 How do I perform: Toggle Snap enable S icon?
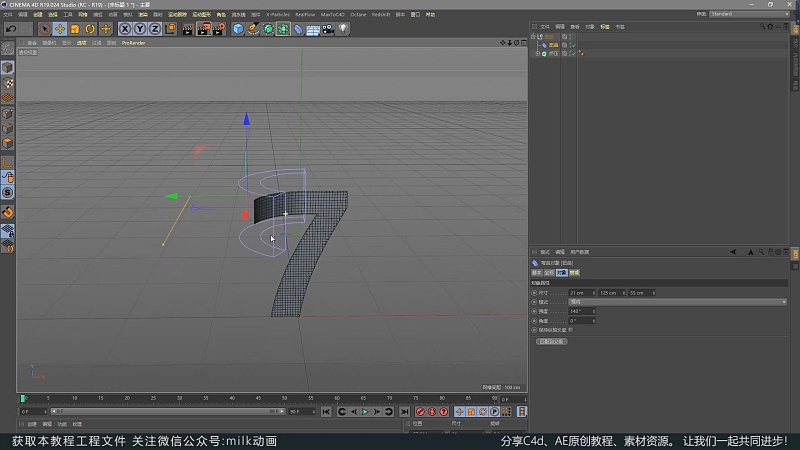[8, 192]
